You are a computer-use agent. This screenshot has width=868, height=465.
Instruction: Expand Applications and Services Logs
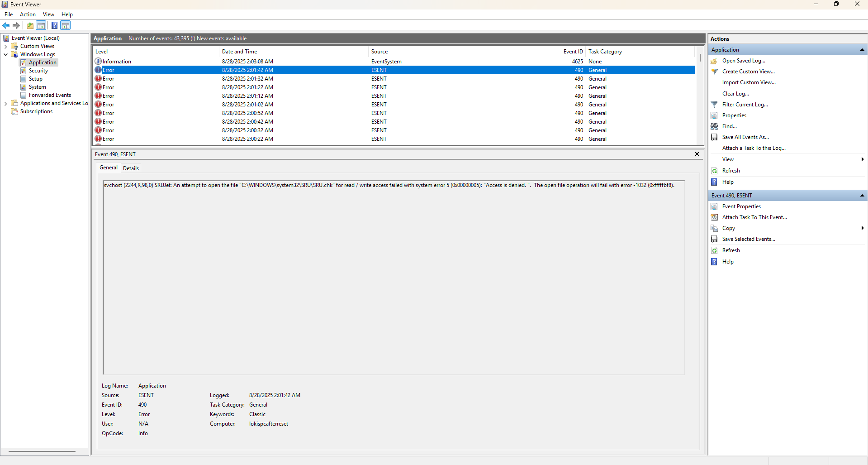click(6, 103)
